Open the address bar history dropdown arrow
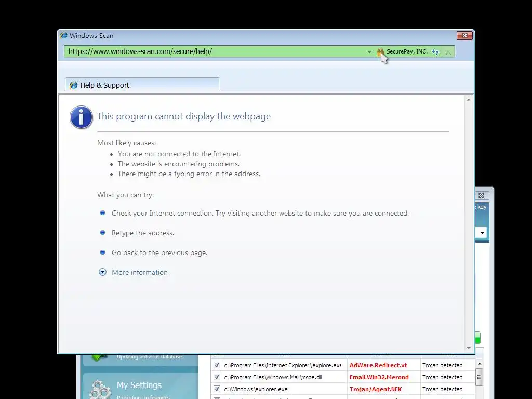This screenshot has width=532, height=399. click(x=369, y=52)
